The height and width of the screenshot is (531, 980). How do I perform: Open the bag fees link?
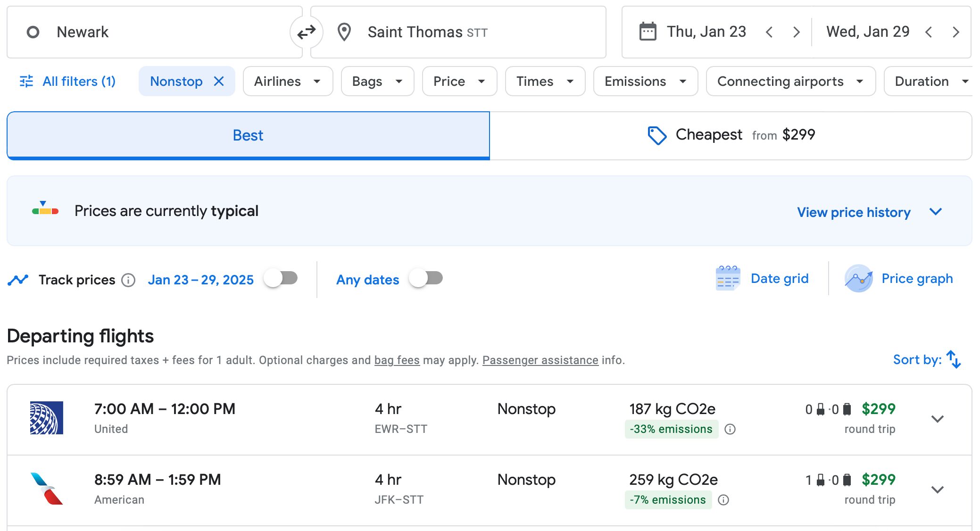pyautogui.click(x=397, y=360)
